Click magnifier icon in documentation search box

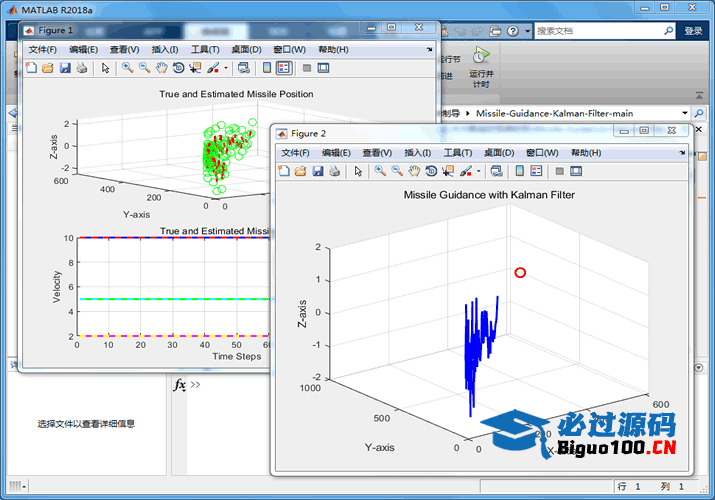point(668,31)
